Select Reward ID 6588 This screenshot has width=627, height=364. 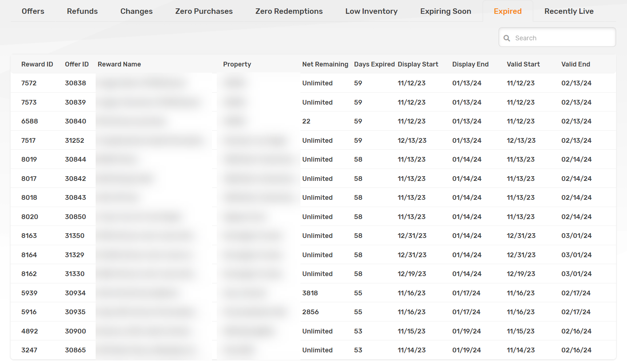tap(29, 121)
